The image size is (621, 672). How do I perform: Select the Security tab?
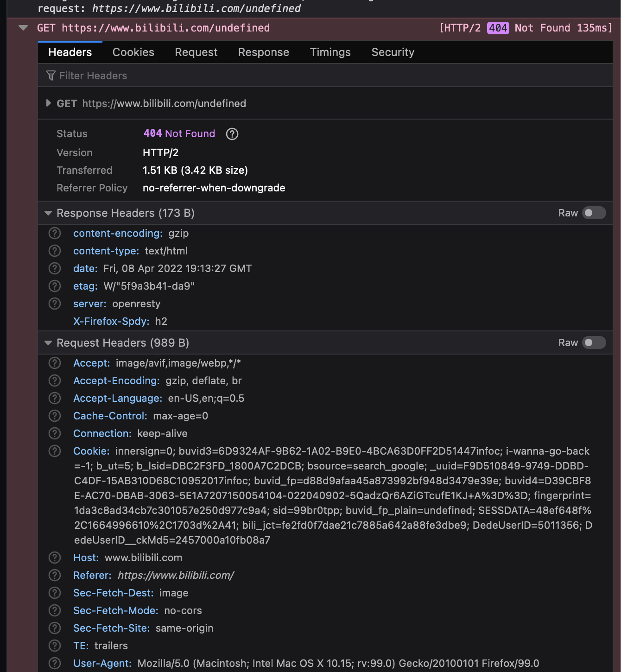pos(393,52)
